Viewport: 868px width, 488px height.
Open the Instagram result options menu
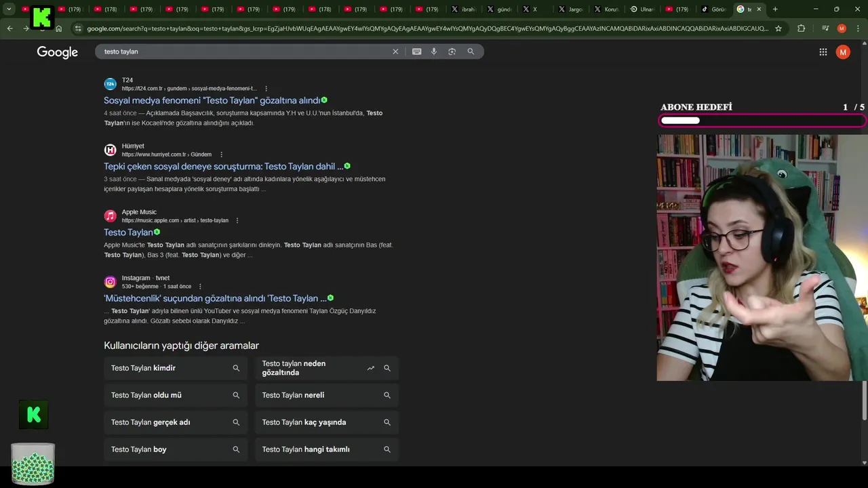[x=199, y=287]
